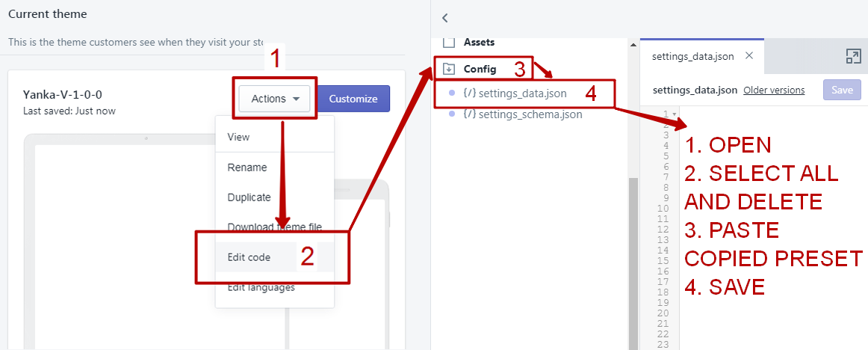The image size is (868, 350).
Task: Open the Actions dropdown
Action: click(x=275, y=99)
